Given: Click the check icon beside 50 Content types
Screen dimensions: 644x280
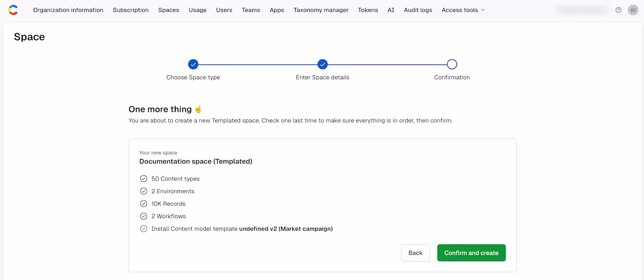Looking at the screenshot, I should point(143,179).
